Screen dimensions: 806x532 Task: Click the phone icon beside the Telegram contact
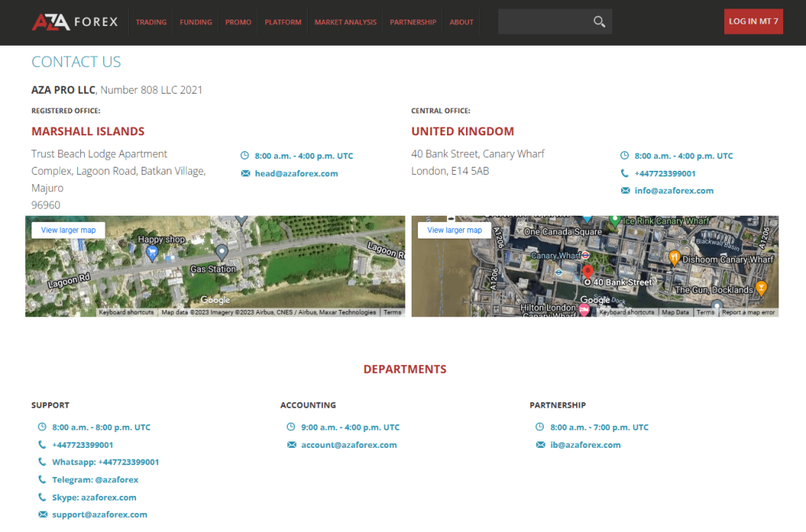tap(43, 479)
